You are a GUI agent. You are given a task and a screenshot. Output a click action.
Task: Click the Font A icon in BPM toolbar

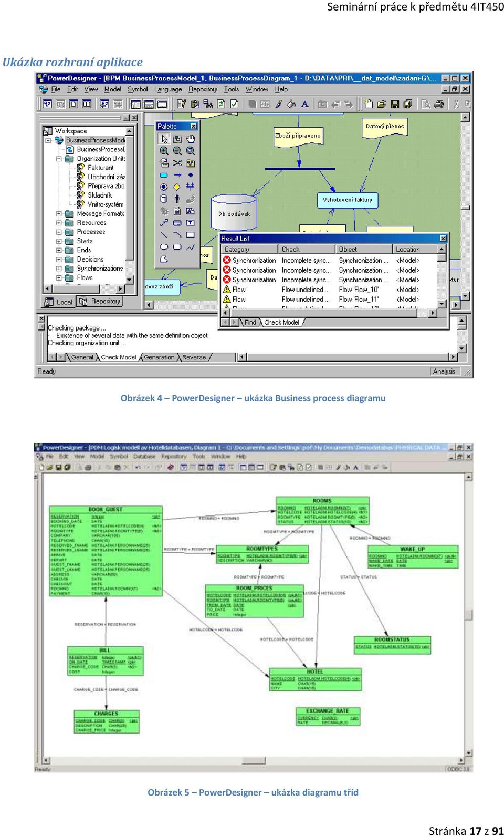pos(304,104)
